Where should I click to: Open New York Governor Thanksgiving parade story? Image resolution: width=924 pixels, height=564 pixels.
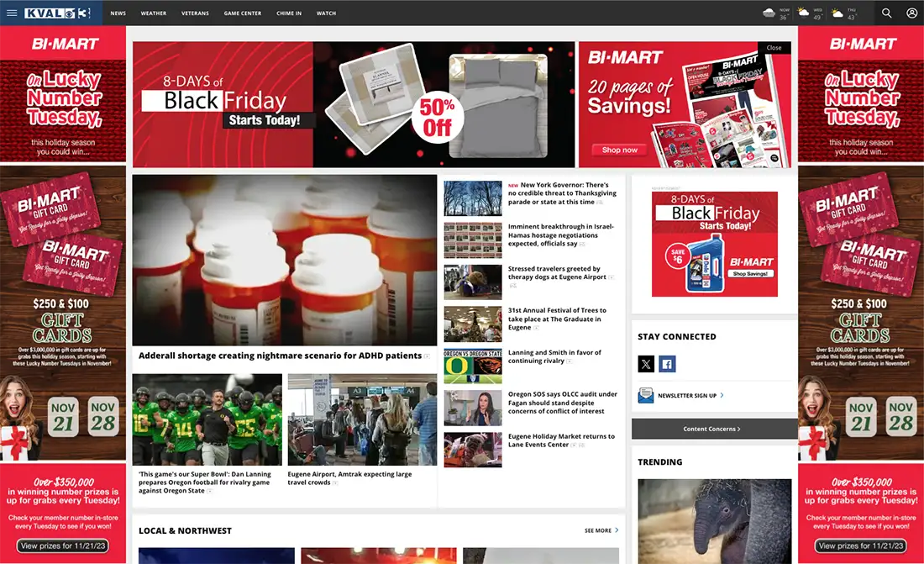(x=562, y=193)
